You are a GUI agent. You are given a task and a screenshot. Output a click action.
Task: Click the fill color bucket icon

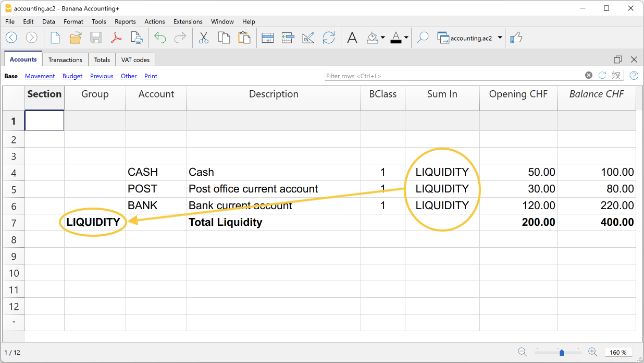tap(373, 38)
